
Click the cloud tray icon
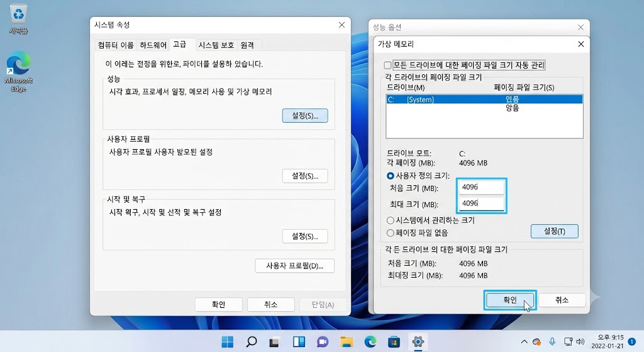[536, 342]
